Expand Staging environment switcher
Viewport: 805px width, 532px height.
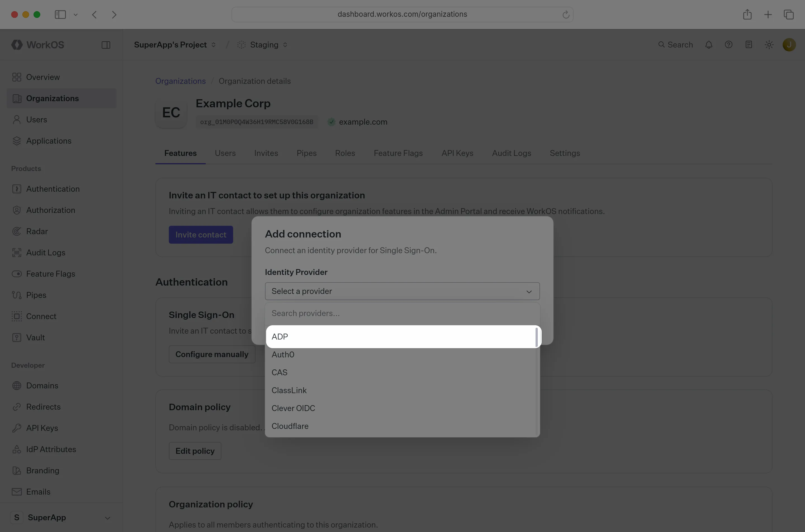pyautogui.click(x=263, y=45)
